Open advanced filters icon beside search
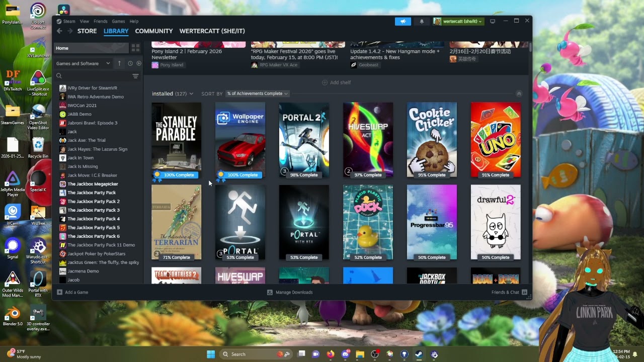 click(x=135, y=76)
